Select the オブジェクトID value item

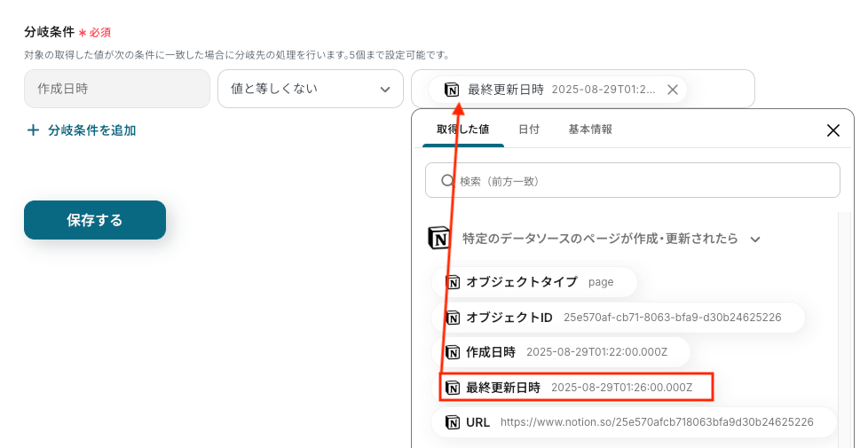(x=618, y=318)
